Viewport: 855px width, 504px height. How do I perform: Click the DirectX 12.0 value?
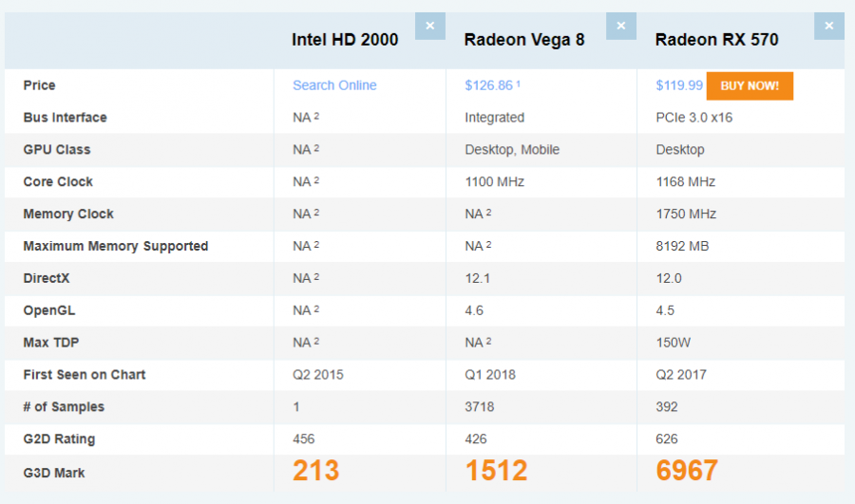point(669,278)
